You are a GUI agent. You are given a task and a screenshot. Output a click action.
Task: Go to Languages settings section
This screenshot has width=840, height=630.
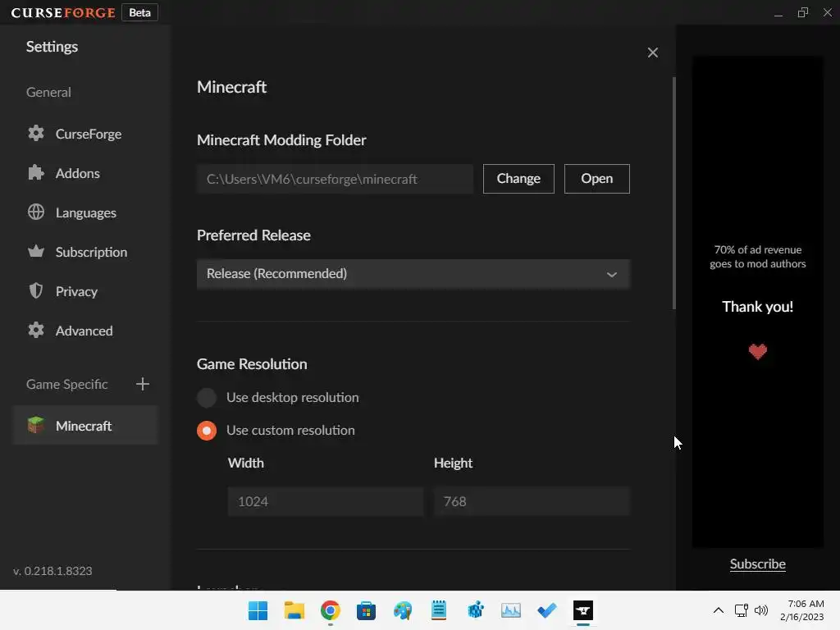point(85,212)
